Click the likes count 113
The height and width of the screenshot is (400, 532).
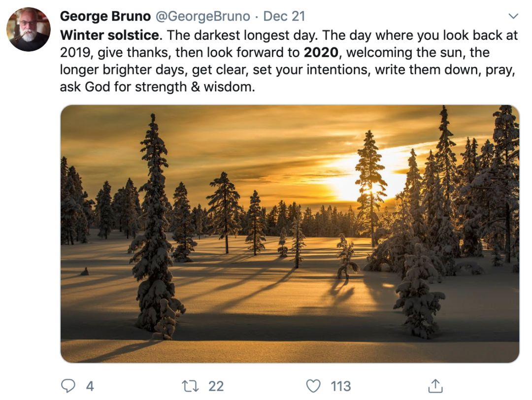(341, 386)
